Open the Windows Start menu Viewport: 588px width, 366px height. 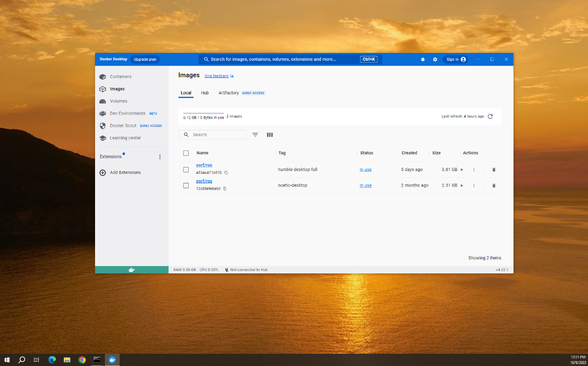coord(7,360)
